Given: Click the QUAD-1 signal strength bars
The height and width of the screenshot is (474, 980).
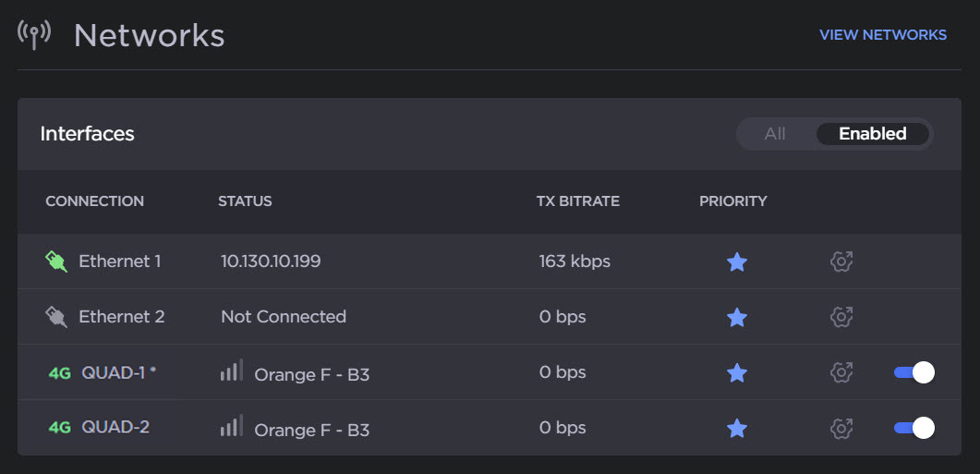Looking at the screenshot, I should (231, 371).
